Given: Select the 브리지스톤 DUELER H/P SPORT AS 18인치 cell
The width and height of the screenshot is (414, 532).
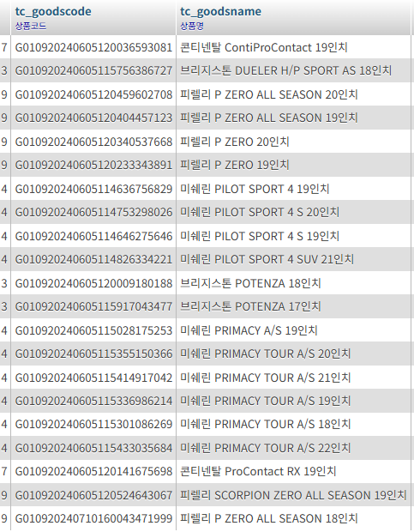Looking at the screenshot, I should click(293, 70).
